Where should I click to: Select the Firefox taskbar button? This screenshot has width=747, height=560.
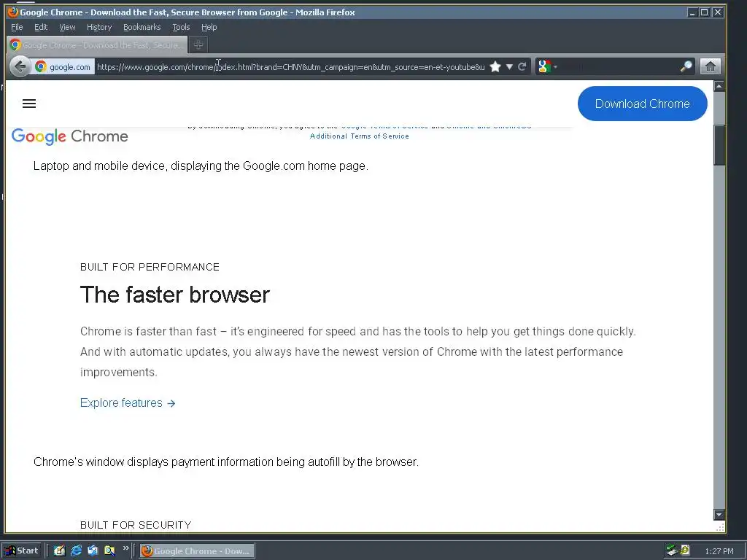pos(197,551)
